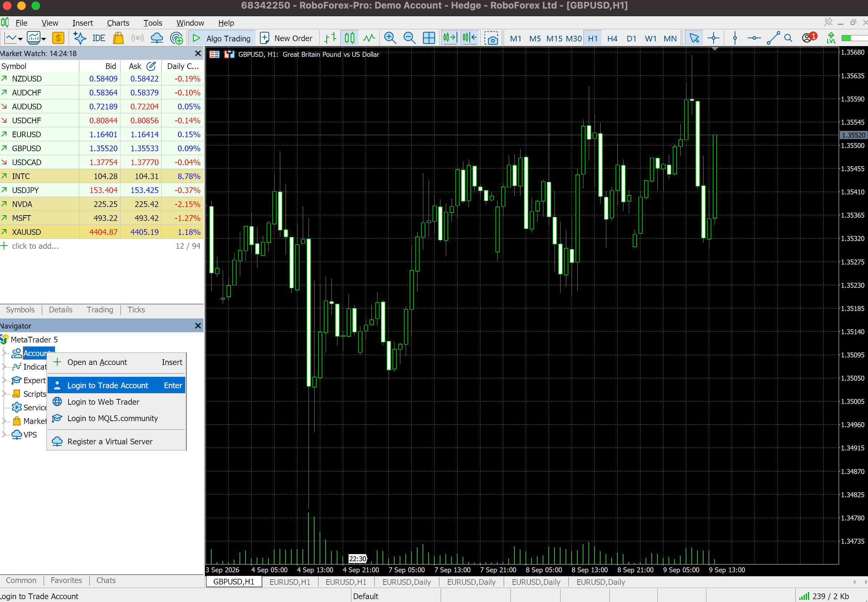
Task: Select the crosshair tool
Action: (713, 38)
